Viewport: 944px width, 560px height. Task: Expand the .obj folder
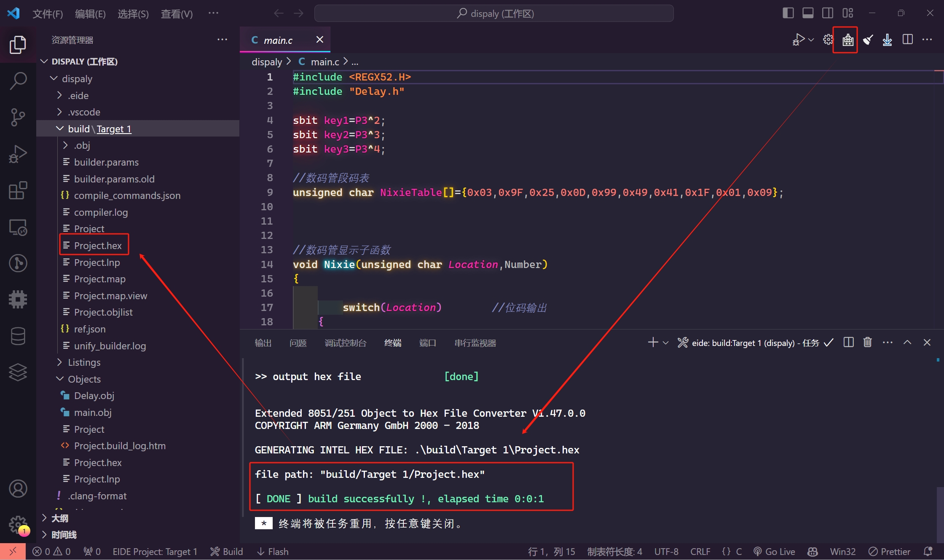66,145
